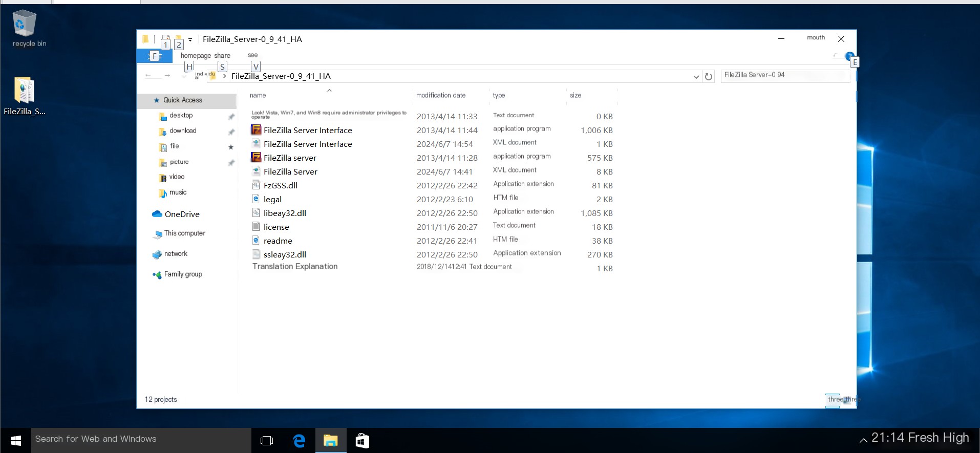
Task: Select the ssleay32.dll file icon
Action: click(x=256, y=254)
